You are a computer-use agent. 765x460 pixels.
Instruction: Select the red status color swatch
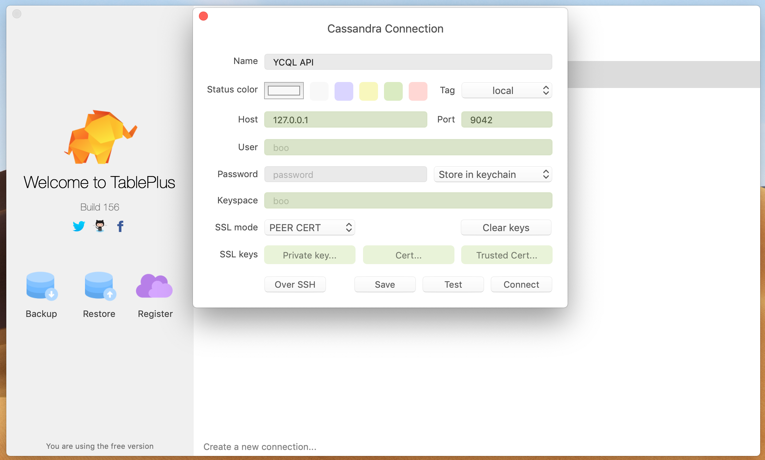pyautogui.click(x=418, y=91)
